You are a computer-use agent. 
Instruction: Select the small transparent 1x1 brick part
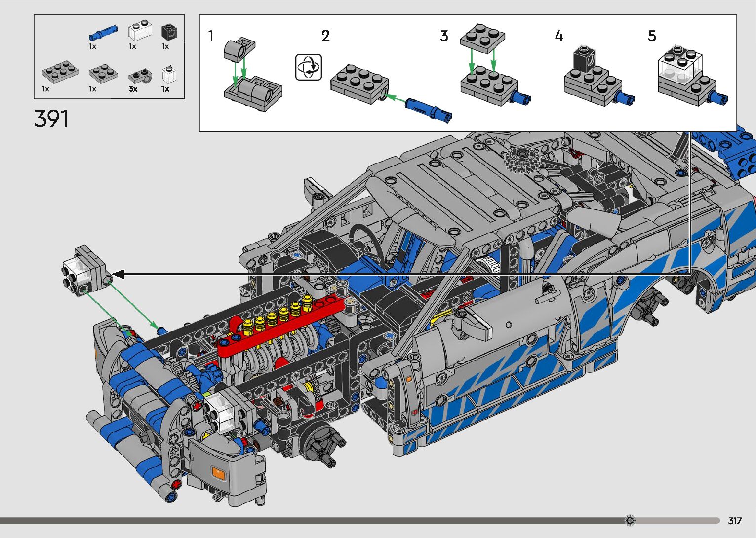click(168, 75)
